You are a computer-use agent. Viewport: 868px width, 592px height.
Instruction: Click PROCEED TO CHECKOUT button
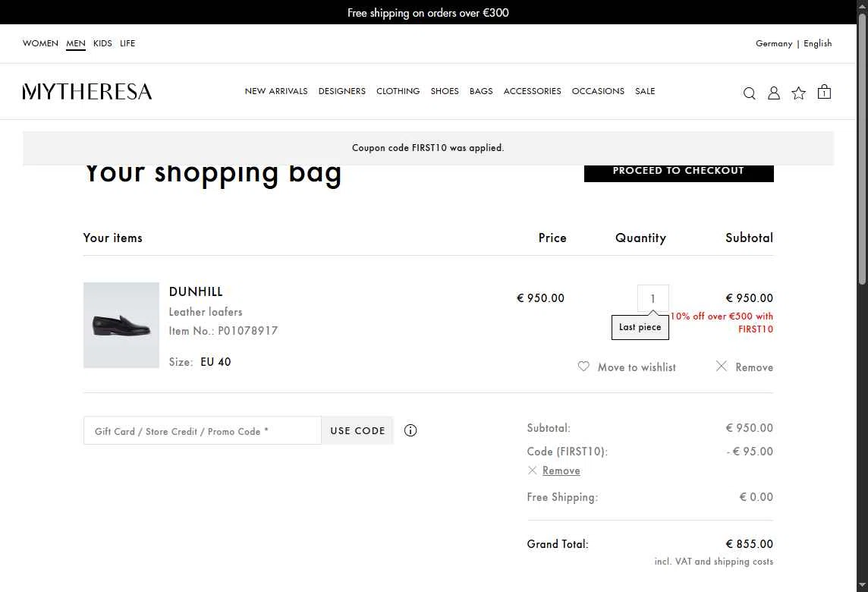click(678, 173)
